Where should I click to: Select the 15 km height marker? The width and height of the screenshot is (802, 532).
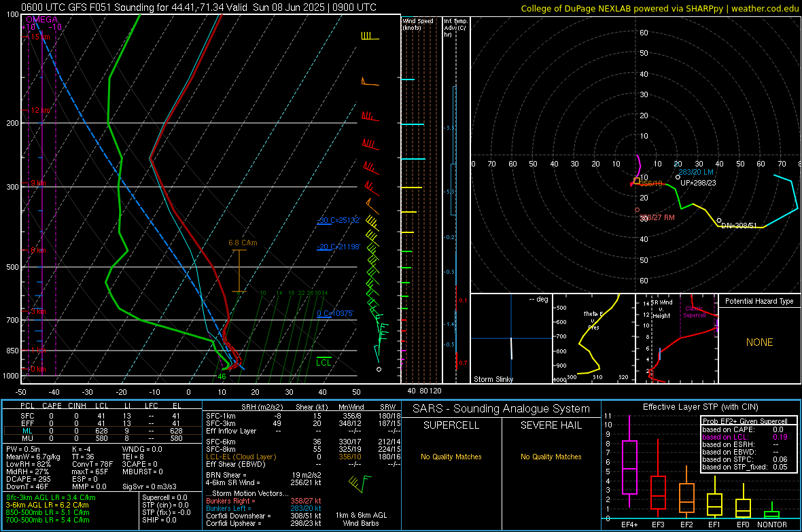pyautogui.click(x=40, y=37)
